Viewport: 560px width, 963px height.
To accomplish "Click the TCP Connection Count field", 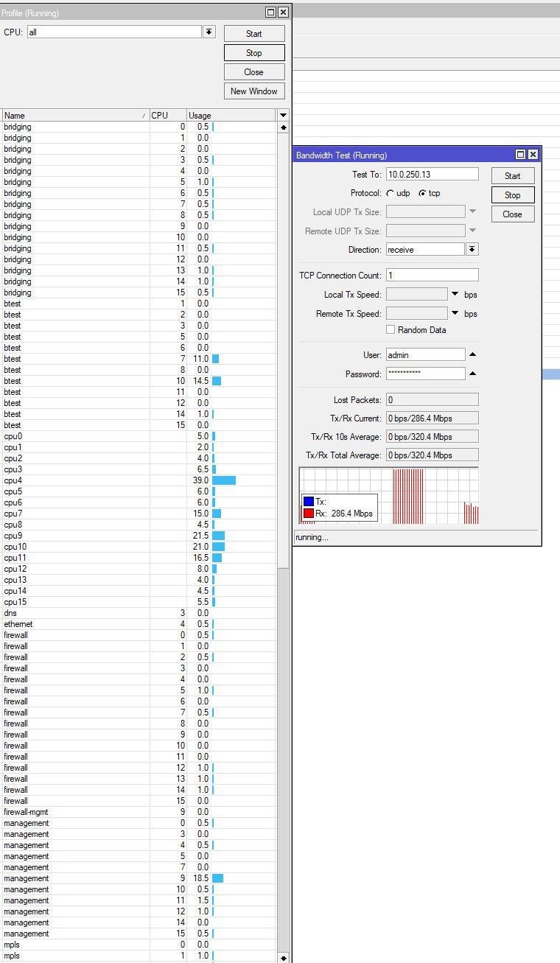I will point(433,275).
